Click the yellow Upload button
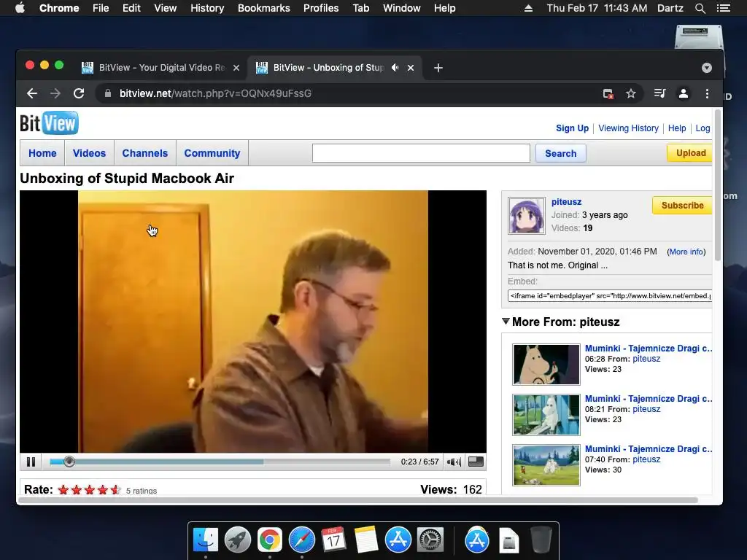Viewport: 747px width, 560px height. [x=690, y=153]
